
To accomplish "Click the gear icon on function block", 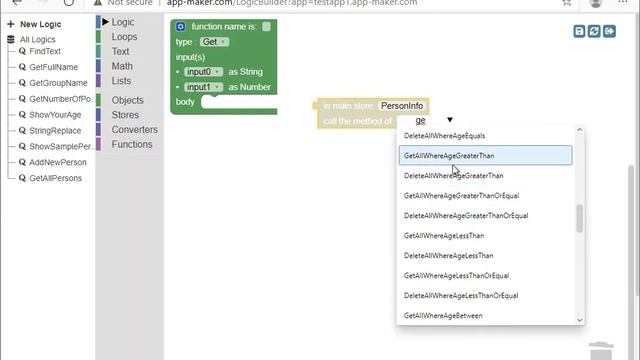I will point(180,27).
